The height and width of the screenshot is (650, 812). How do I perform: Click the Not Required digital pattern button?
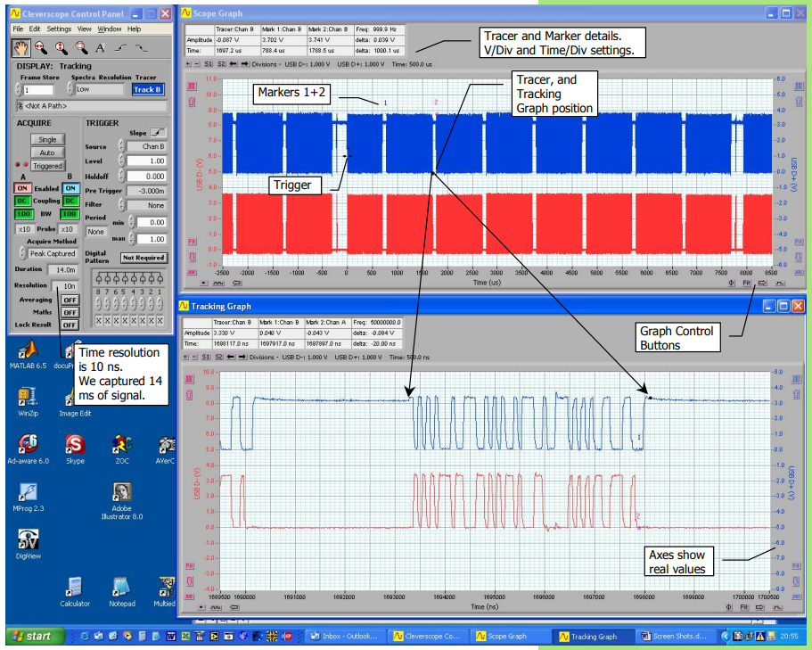coord(144,258)
